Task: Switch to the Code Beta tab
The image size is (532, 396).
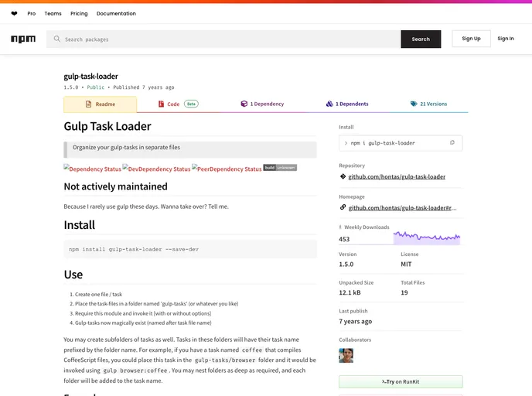Action: 178,104
